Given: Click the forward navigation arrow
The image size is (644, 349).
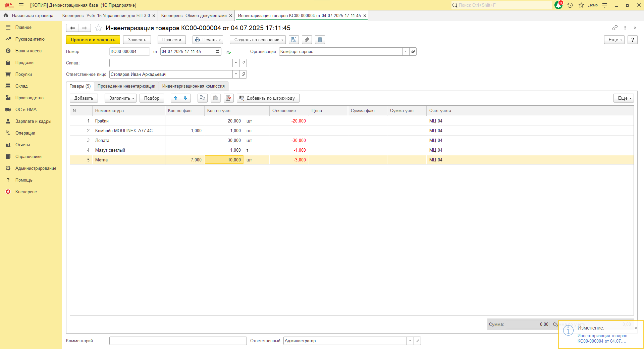Looking at the screenshot, I should tap(85, 28).
